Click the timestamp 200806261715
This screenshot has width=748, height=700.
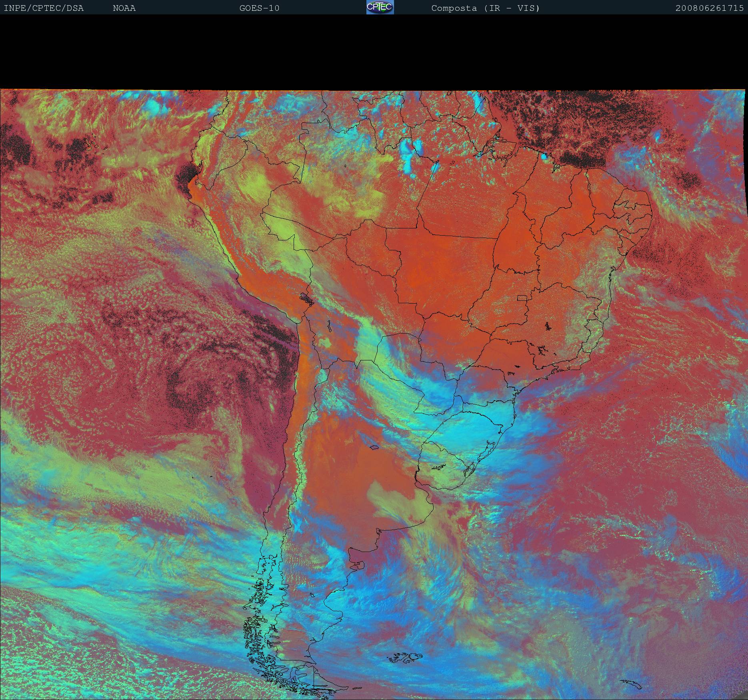point(710,8)
